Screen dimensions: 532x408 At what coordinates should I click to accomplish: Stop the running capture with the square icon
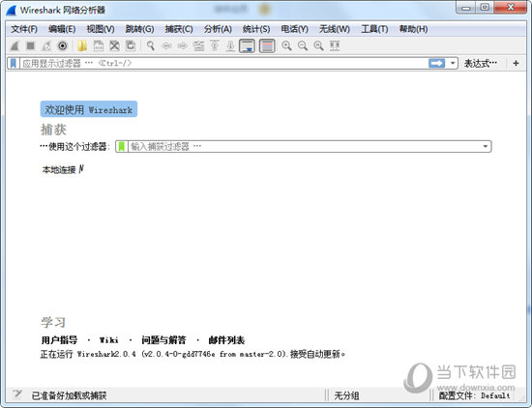31,45
